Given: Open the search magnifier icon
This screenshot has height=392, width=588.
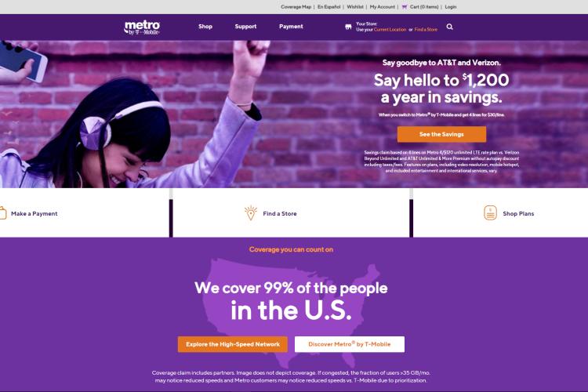Looking at the screenshot, I should (450, 27).
